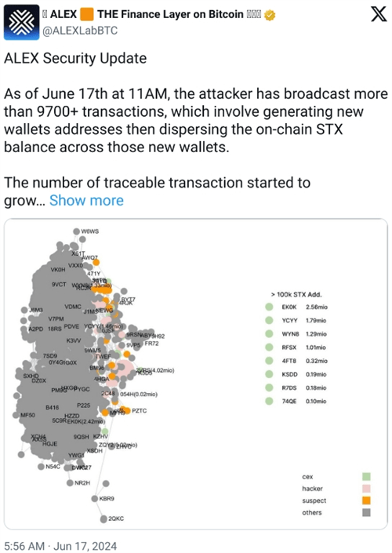Select the orange suspect legend swatch
The image size is (392, 553).
point(366,500)
